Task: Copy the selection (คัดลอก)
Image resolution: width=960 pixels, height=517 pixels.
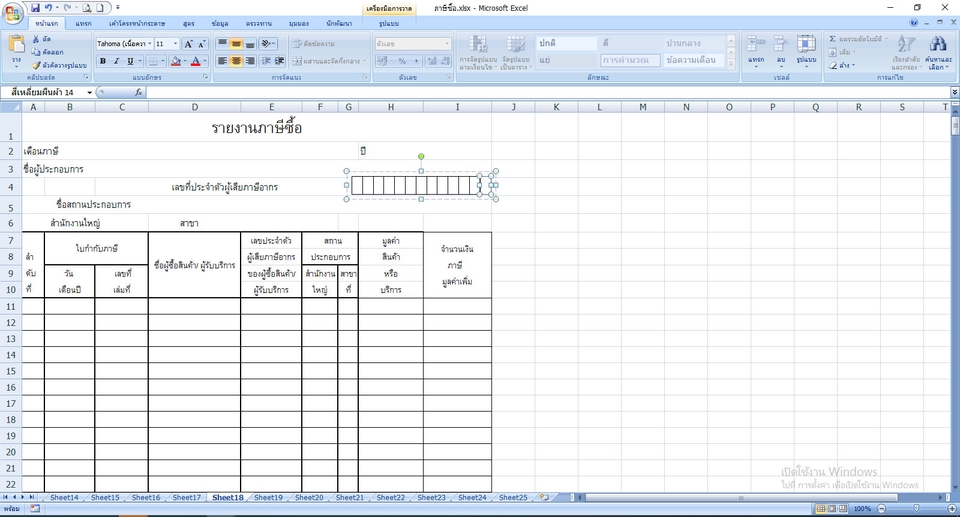Action: (x=48, y=52)
